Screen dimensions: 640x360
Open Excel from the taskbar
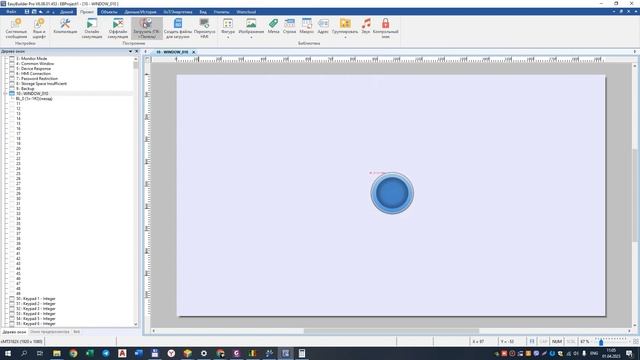pyautogui.click(x=89, y=353)
